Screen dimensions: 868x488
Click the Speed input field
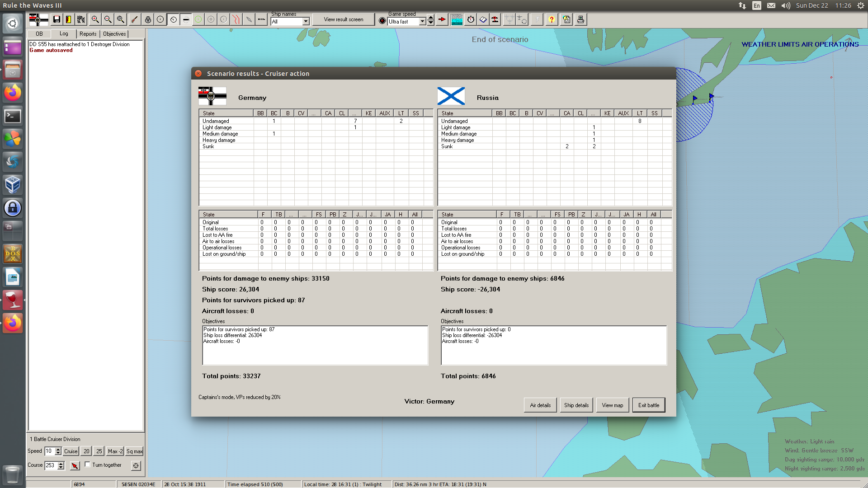coord(50,451)
